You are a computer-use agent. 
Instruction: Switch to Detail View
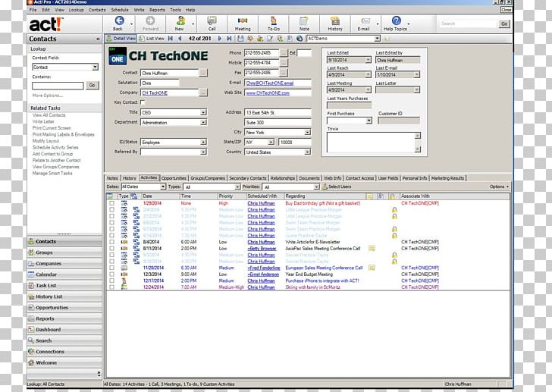coord(121,39)
